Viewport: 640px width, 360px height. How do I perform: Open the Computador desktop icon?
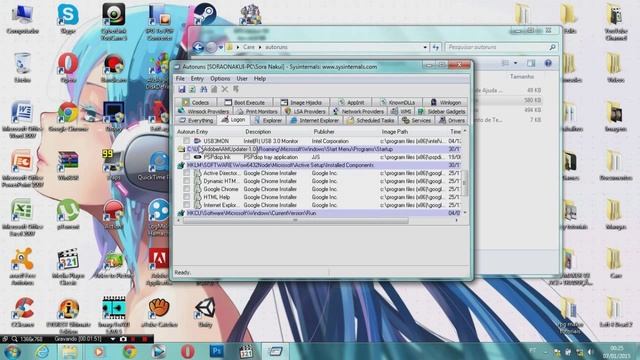[x=22, y=19]
